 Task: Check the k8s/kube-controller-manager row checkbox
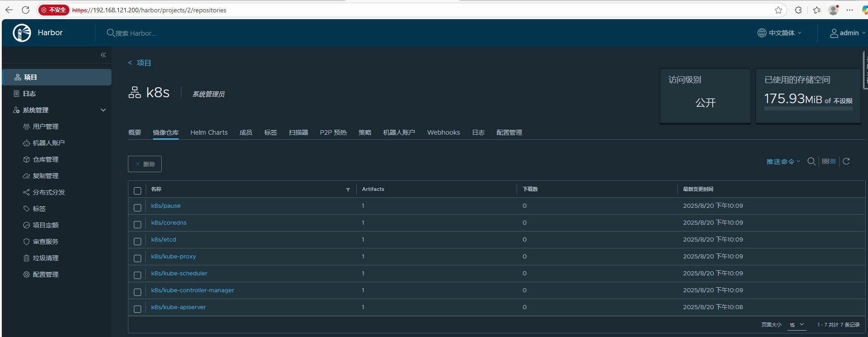pyautogui.click(x=138, y=292)
